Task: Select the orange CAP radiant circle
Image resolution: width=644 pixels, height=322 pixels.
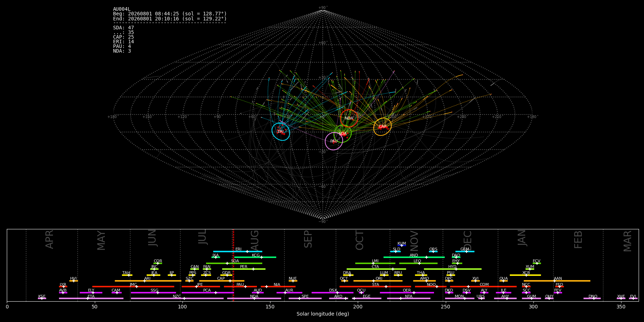Action: pos(382,127)
